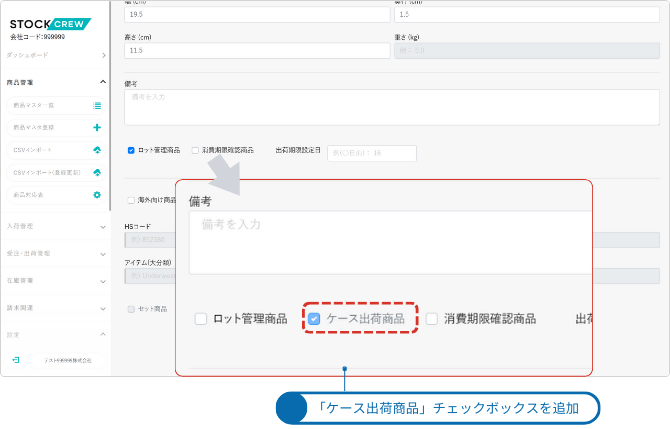This screenshot has height=429, width=670.
Task: Click the enlarged 備考を入力 text area
Action: (x=391, y=243)
